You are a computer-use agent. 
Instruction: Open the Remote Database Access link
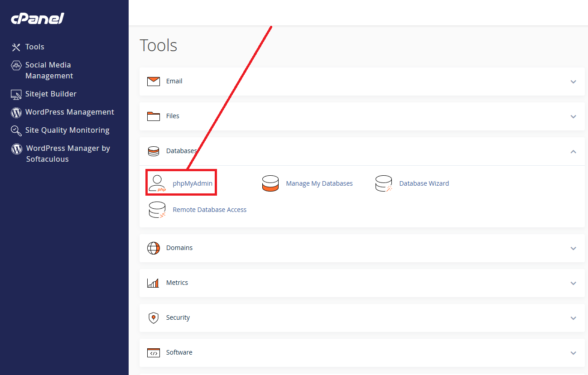[x=210, y=210]
